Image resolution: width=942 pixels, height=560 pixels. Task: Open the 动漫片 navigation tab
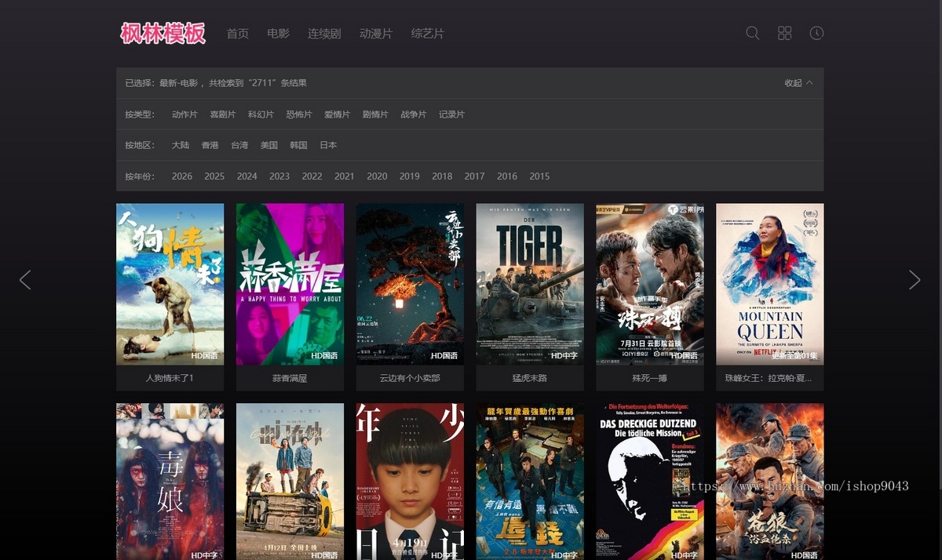click(376, 34)
